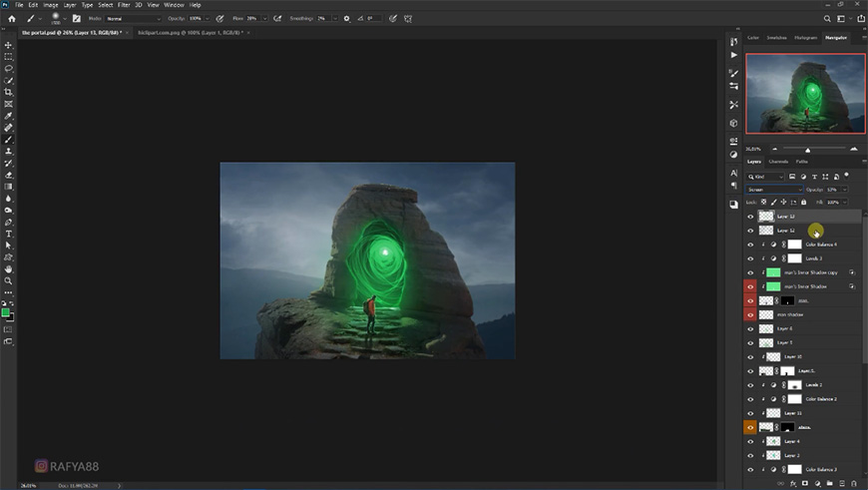Enable airbrush-style build-up icon
Screen dimensions: 868x490
[277, 19]
